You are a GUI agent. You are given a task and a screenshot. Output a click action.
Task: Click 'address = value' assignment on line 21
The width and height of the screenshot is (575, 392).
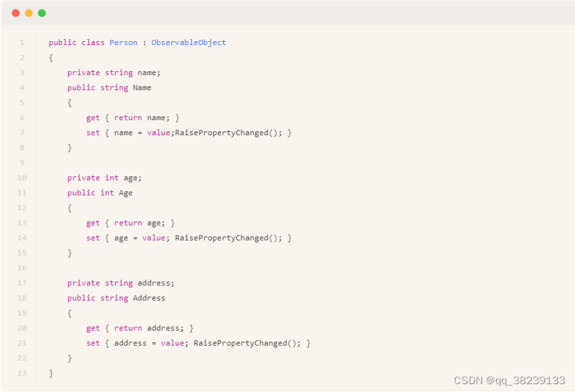[149, 343]
